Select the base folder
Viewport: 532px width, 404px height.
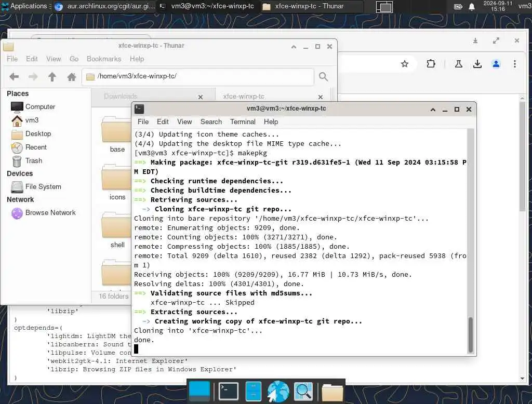pos(117,135)
